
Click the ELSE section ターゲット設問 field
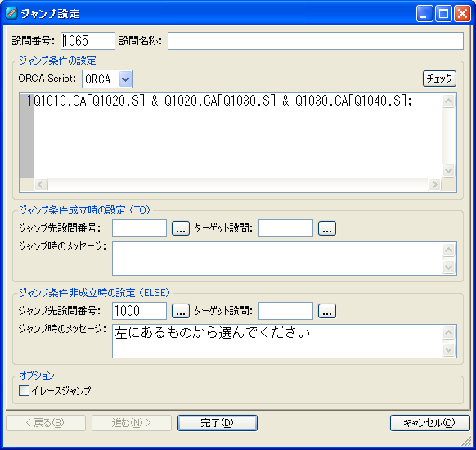click(x=285, y=311)
